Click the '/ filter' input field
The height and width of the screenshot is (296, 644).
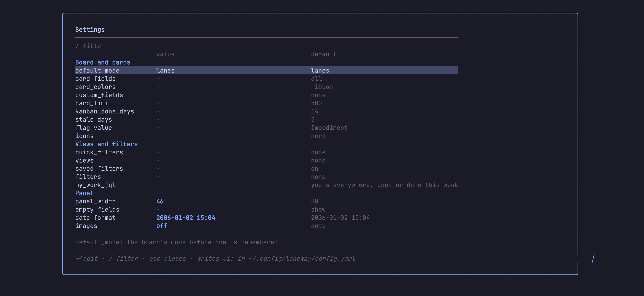point(267,46)
